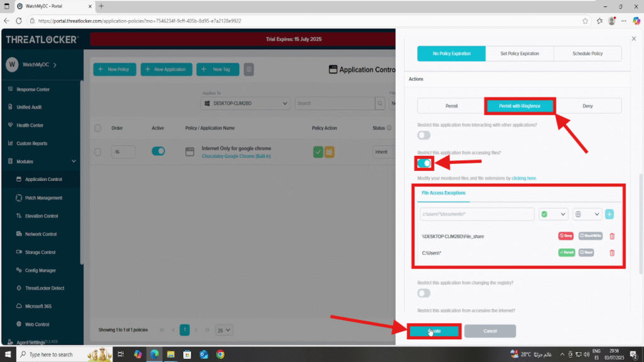Open the 25 per page dropdown
This screenshot has width=644, height=362.
click(x=224, y=330)
